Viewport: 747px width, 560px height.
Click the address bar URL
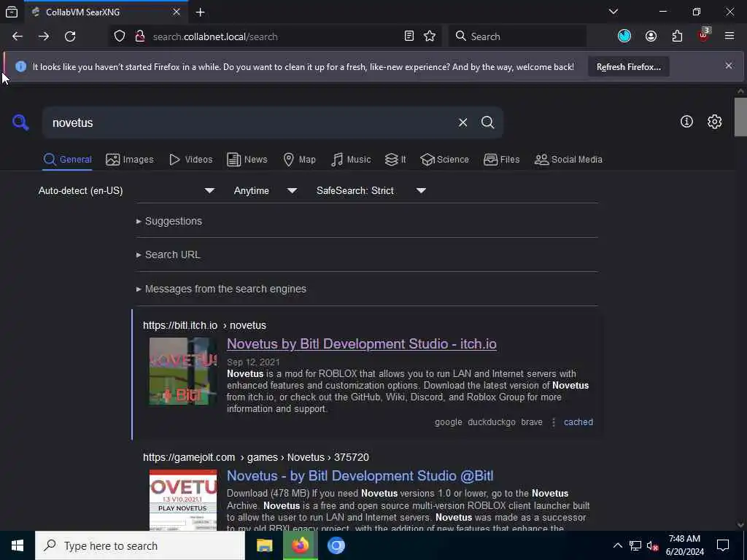pyautogui.click(x=215, y=36)
